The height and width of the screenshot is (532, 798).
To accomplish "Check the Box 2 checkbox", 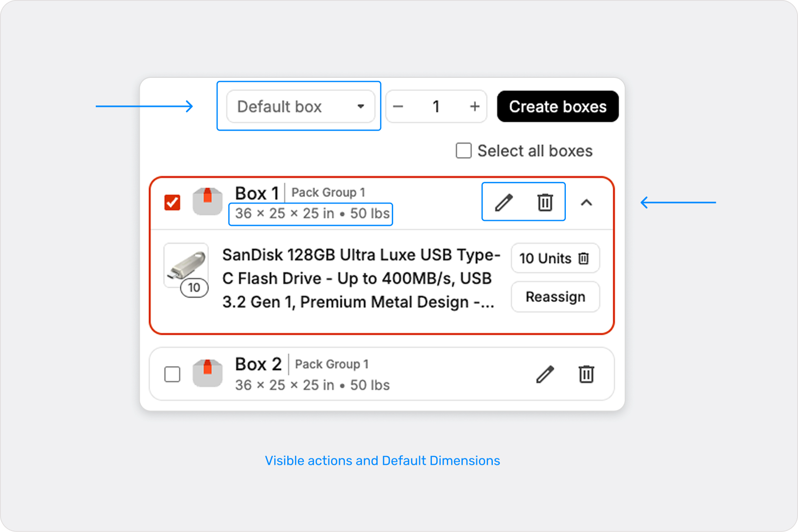I will pyautogui.click(x=172, y=374).
